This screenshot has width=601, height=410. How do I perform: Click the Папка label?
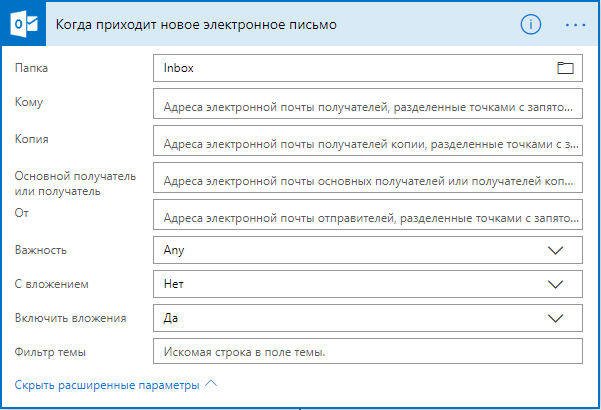(31, 68)
